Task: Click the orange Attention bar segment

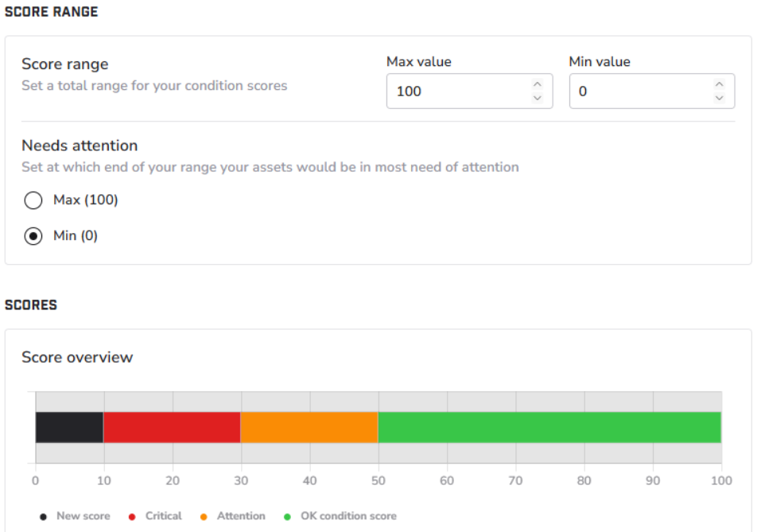Action: point(309,427)
